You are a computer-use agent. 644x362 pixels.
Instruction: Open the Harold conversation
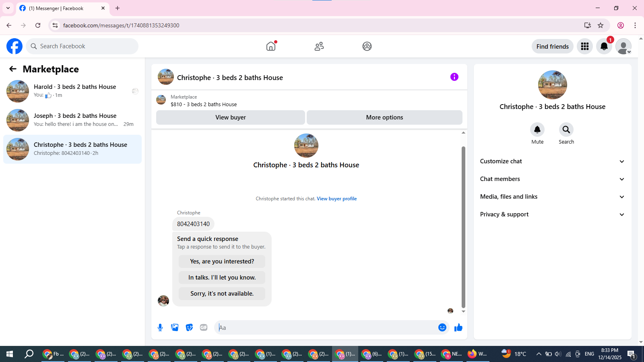72,91
